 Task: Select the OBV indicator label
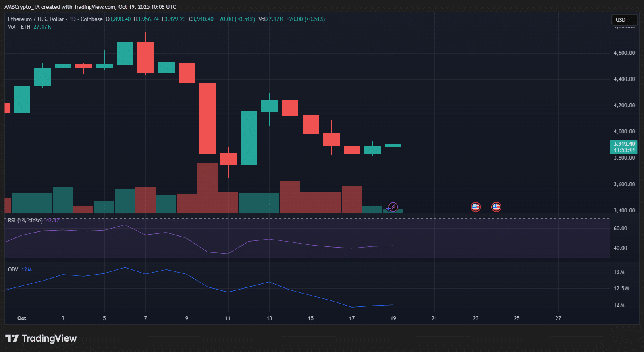pyautogui.click(x=13, y=269)
